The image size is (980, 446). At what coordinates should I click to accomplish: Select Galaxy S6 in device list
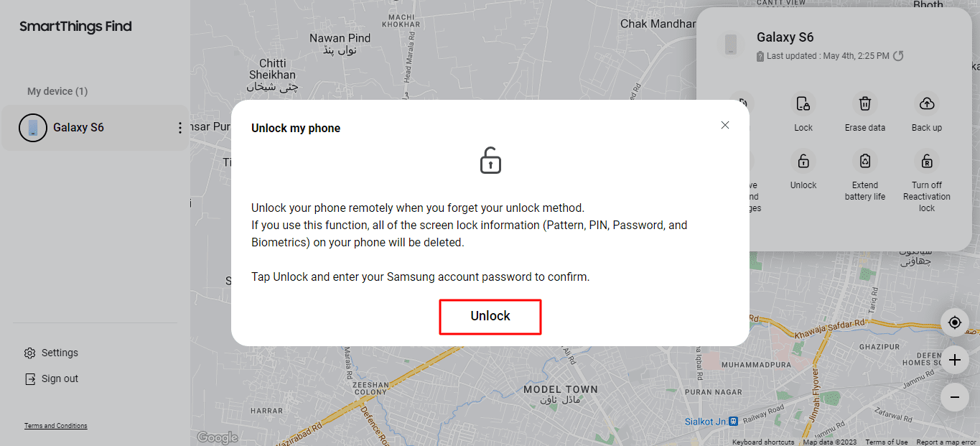pyautogui.click(x=78, y=128)
